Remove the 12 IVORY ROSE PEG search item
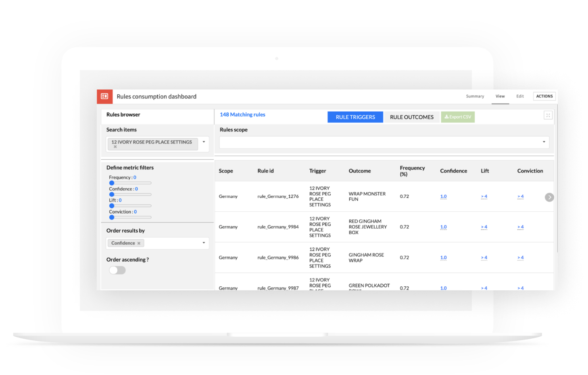The width and height of the screenshot is (588, 375). tap(115, 147)
